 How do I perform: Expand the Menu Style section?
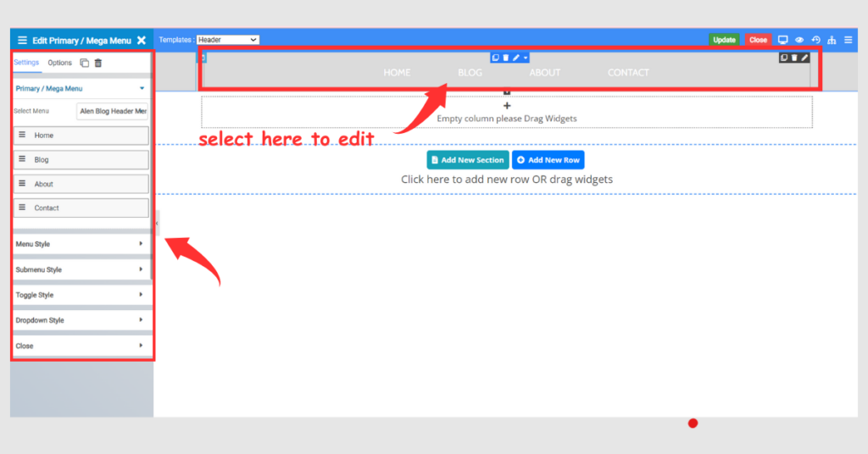(81, 244)
